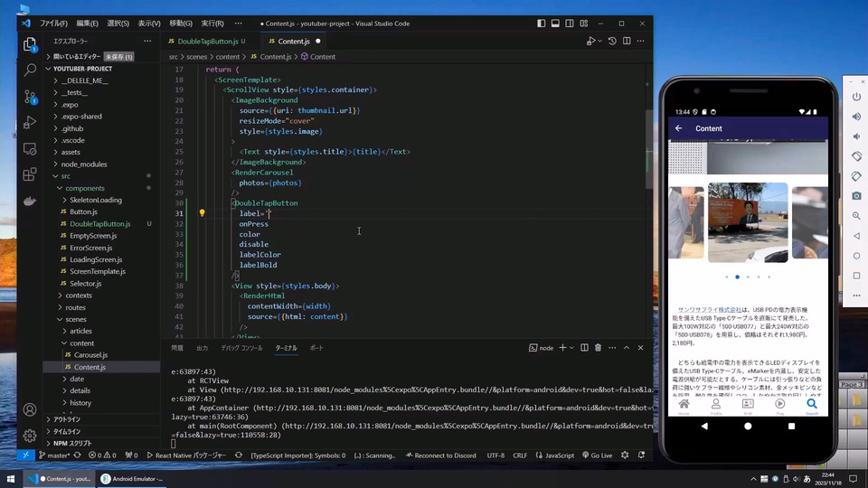
Task: Open Windows Start menu
Action: tap(11, 479)
